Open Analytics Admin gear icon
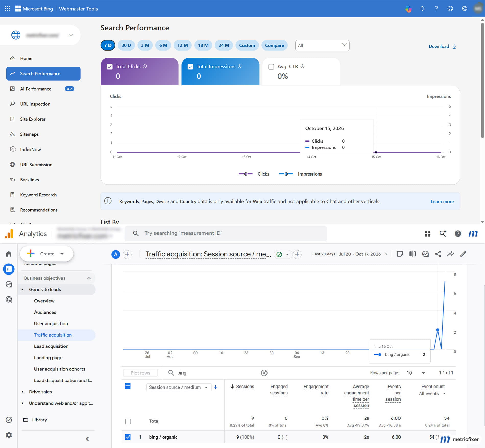Screen dimensions: 485x448 click(9, 435)
